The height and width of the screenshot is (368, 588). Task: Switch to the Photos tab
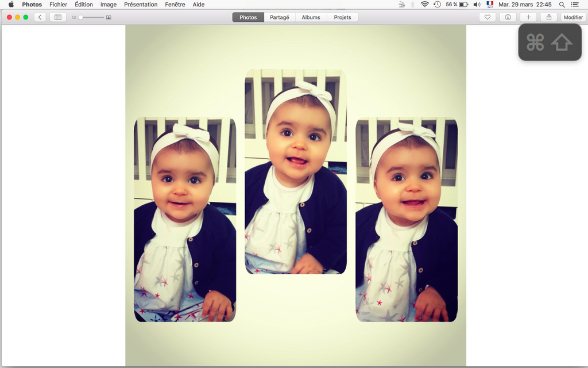tap(248, 17)
